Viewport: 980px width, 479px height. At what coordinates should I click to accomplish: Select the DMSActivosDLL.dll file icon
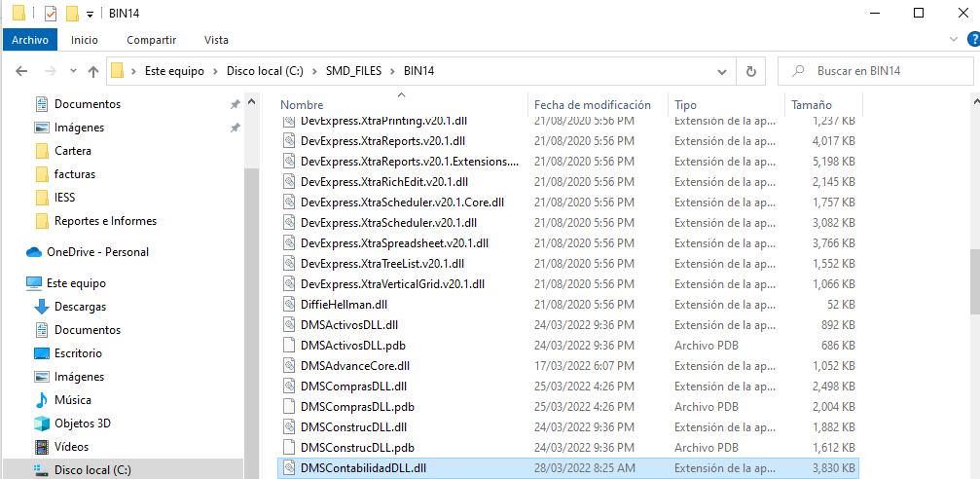[x=288, y=324]
